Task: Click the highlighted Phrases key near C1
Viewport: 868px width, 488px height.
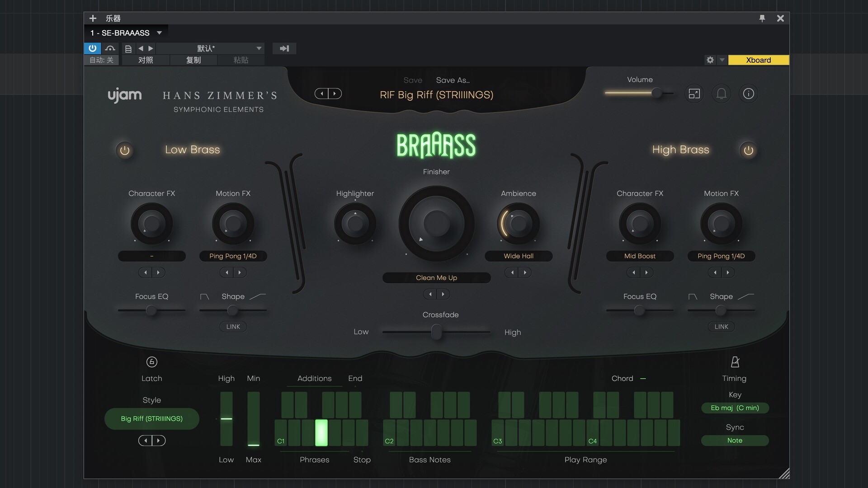Action: [321, 432]
